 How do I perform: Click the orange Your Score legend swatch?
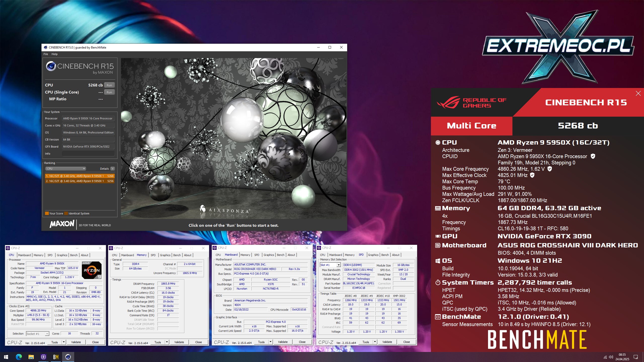pyautogui.click(x=47, y=213)
